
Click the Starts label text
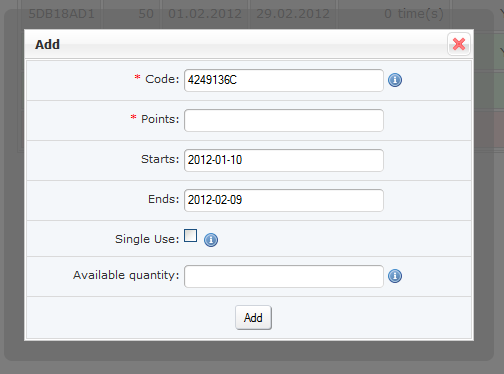(x=160, y=159)
